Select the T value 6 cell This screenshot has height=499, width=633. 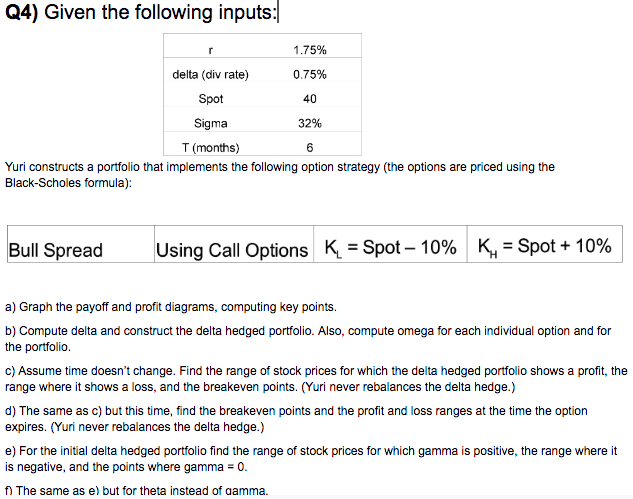click(x=310, y=148)
